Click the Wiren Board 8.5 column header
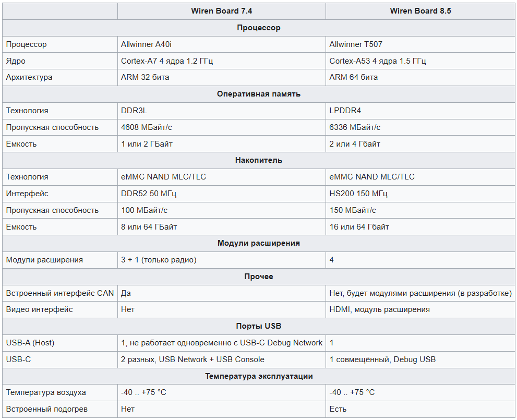Image resolution: width=517 pixels, height=420 pixels. [x=420, y=11]
